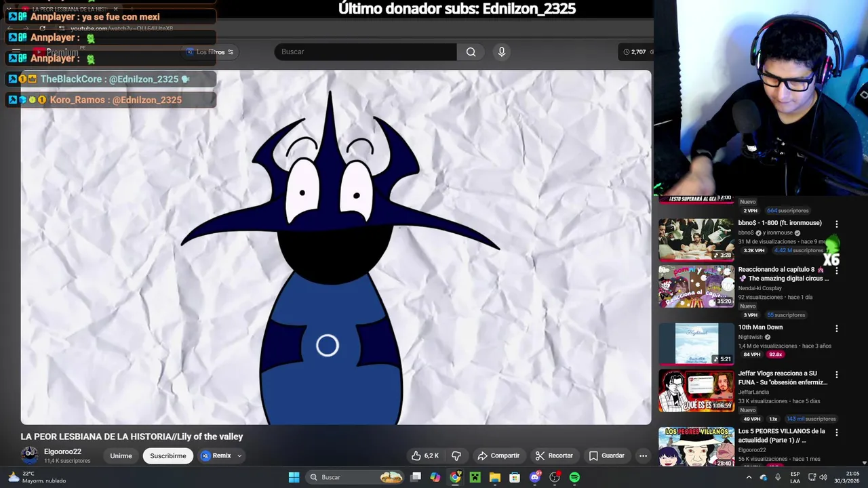Open clock showing 21:05 30/3/2026
868x488 pixels.
coord(847,477)
